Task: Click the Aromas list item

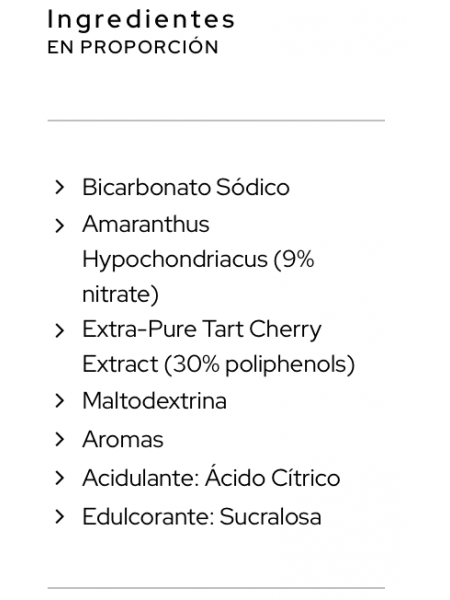Action: pos(123,439)
